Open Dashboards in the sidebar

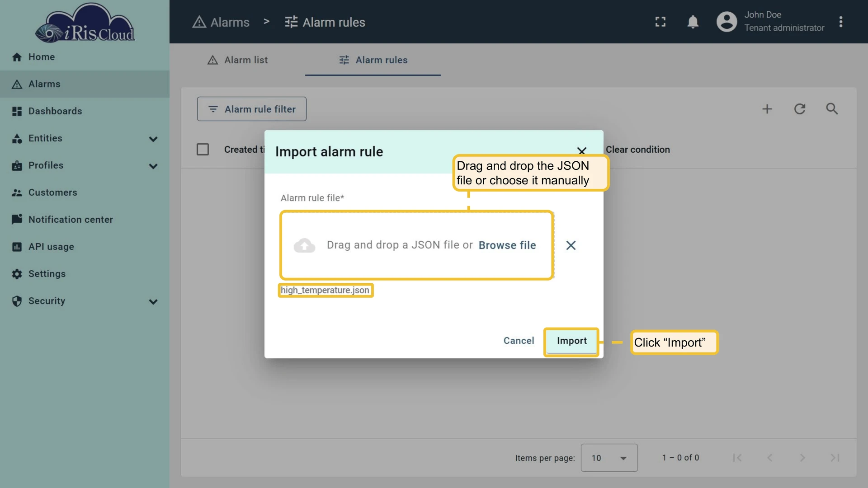pyautogui.click(x=85, y=111)
